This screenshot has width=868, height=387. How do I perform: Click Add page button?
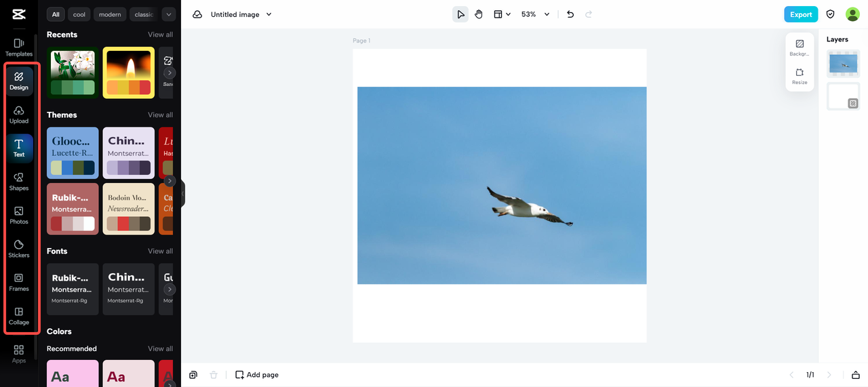257,375
